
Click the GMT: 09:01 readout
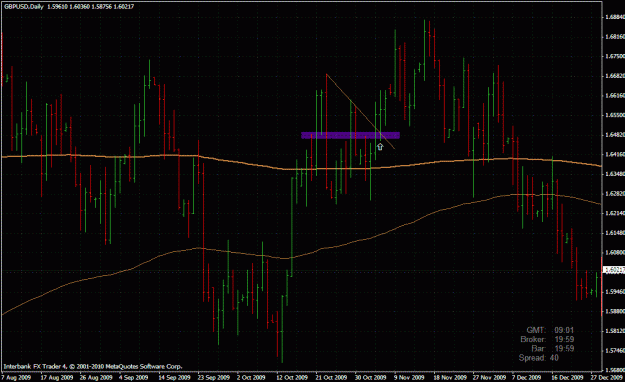(550, 330)
